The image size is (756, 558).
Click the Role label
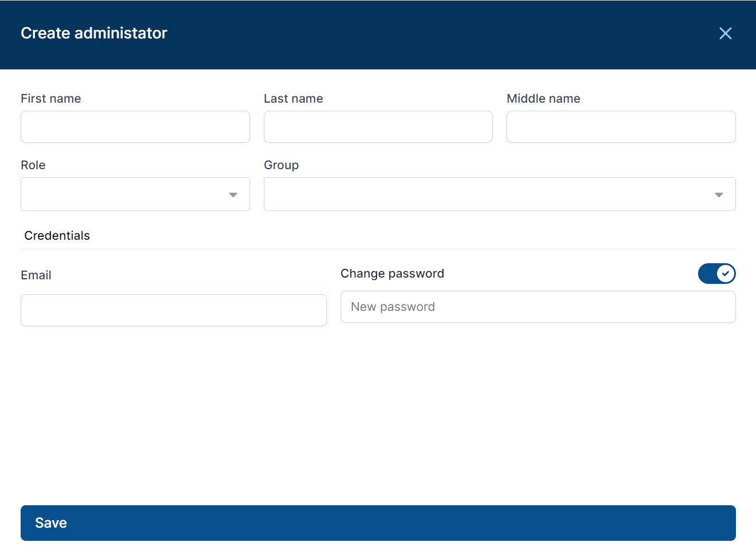[x=33, y=165]
